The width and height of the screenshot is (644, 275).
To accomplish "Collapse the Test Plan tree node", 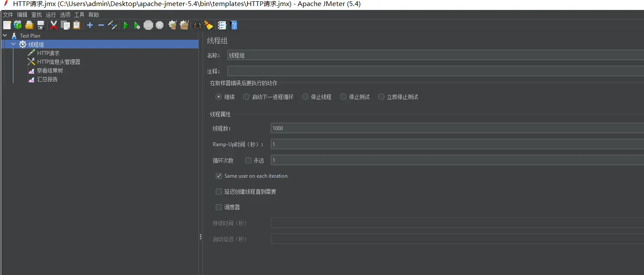I will click(5, 36).
